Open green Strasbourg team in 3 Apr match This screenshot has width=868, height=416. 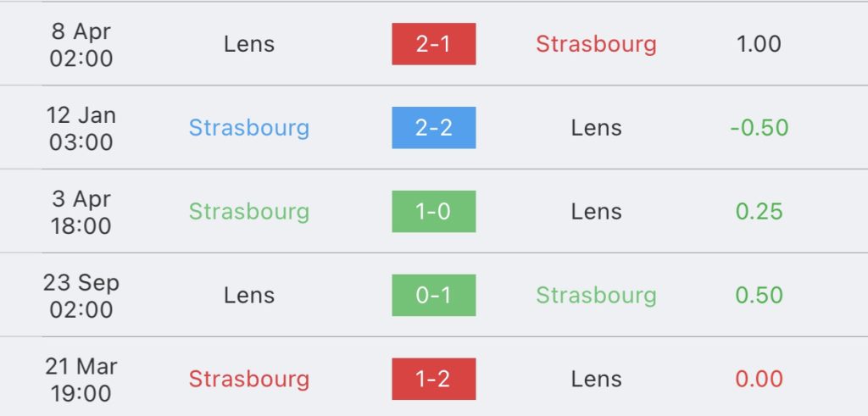click(x=249, y=212)
